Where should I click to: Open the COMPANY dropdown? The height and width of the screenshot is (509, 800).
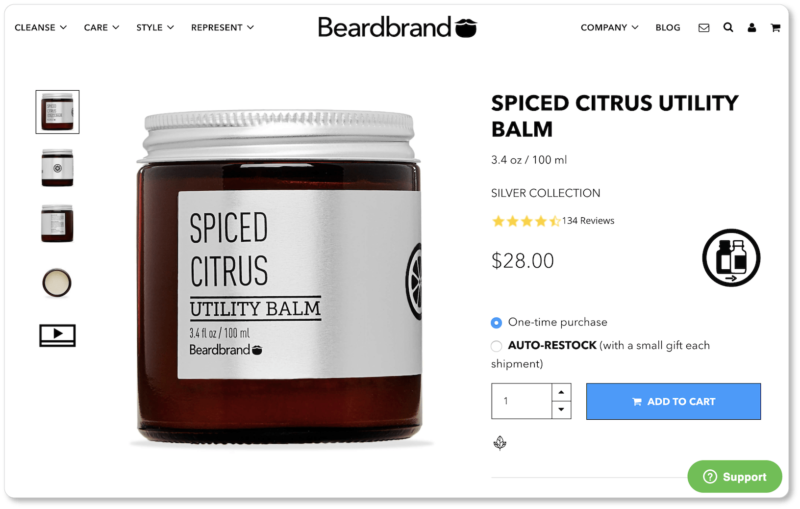coord(609,28)
